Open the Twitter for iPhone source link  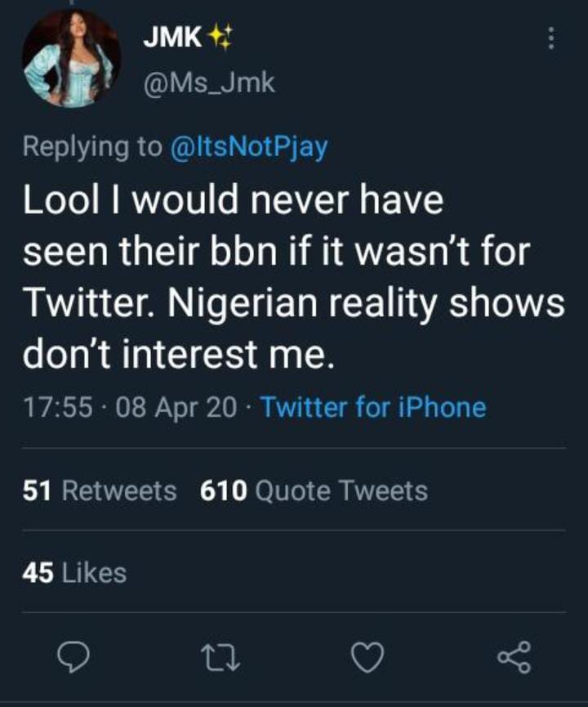(372, 407)
